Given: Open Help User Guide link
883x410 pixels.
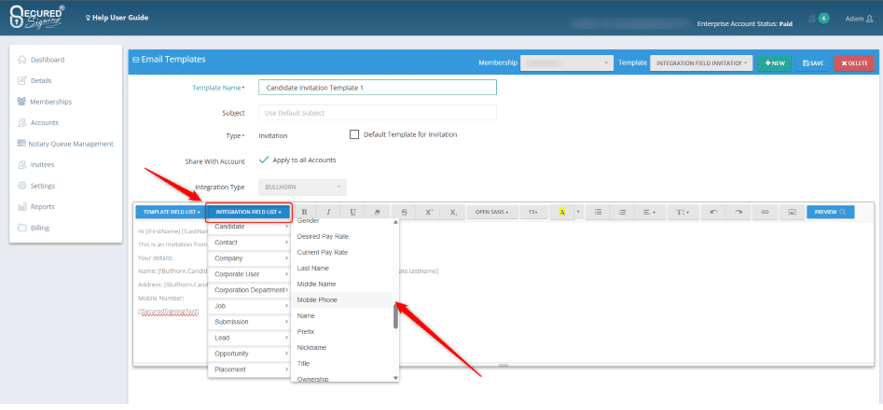Looking at the screenshot, I should [117, 18].
